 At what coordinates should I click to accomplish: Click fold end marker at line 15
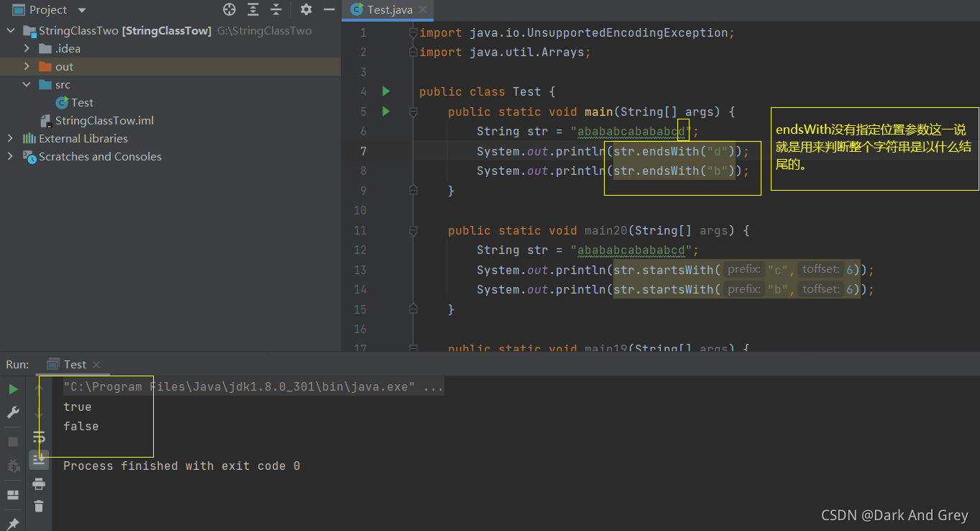click(x=413, y=309)
